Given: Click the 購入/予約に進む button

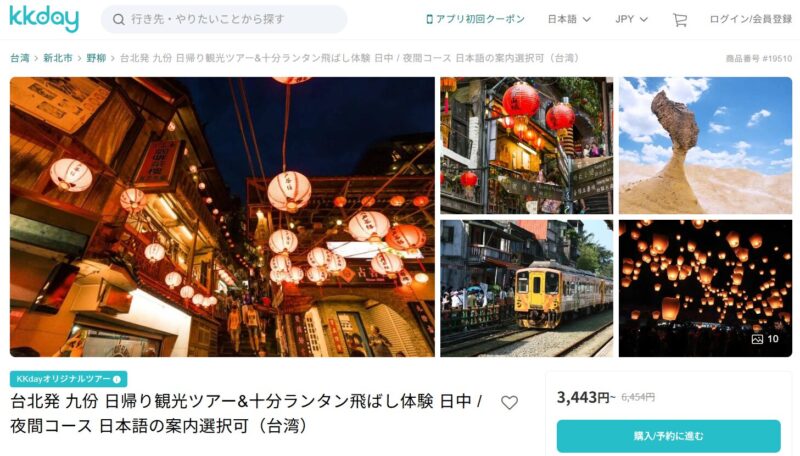Looking at the screenshot, I should (x=668, y=436).
